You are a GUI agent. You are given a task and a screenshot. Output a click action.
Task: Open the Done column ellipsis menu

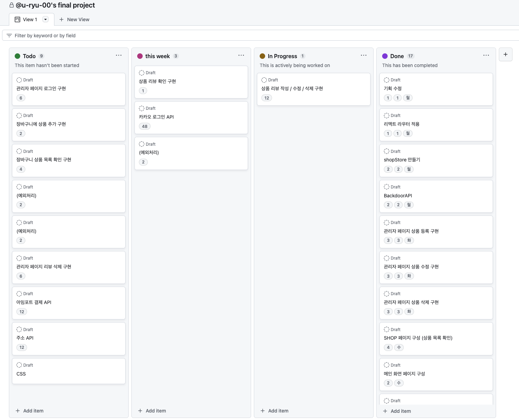486,55
